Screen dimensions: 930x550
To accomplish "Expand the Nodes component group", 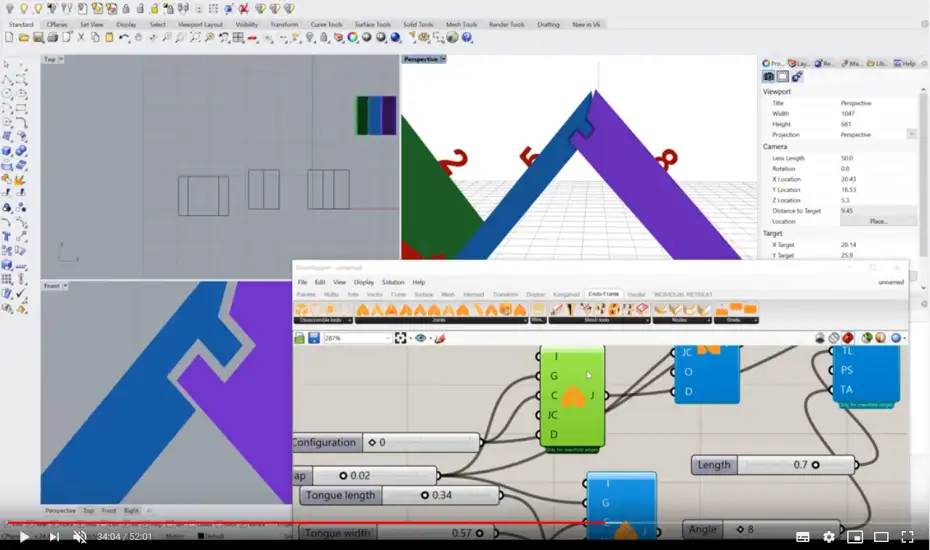I will pos(709,320).
